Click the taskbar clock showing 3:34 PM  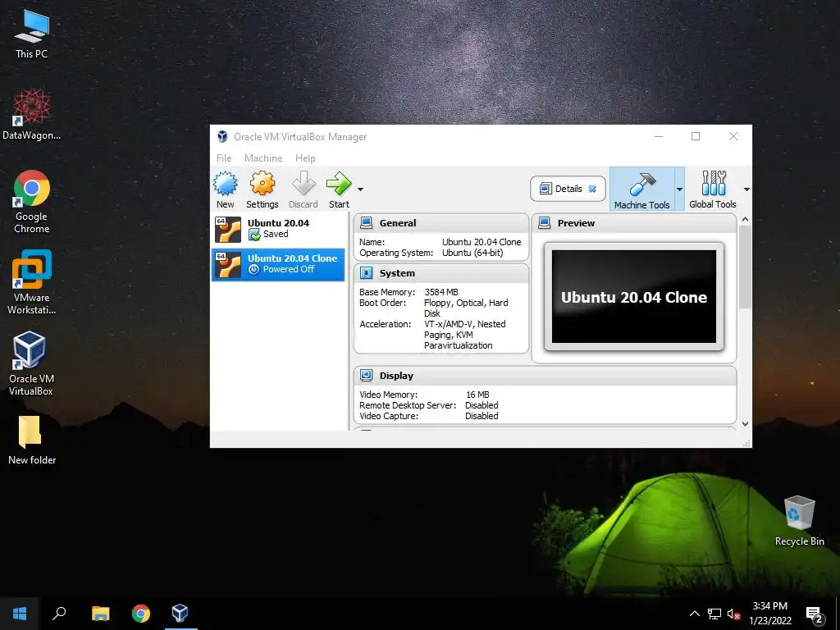(770, 614)
